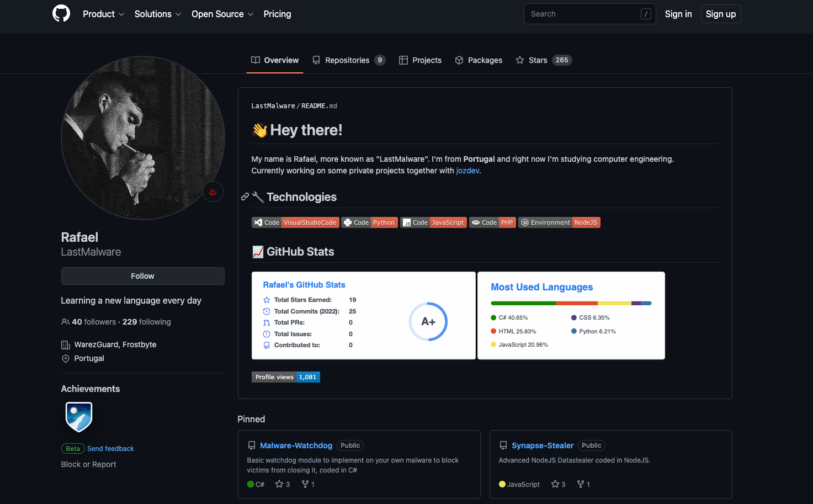Expand the Solutions dropdown menu
The image size is (813, 504).
[x=157, y=14]
